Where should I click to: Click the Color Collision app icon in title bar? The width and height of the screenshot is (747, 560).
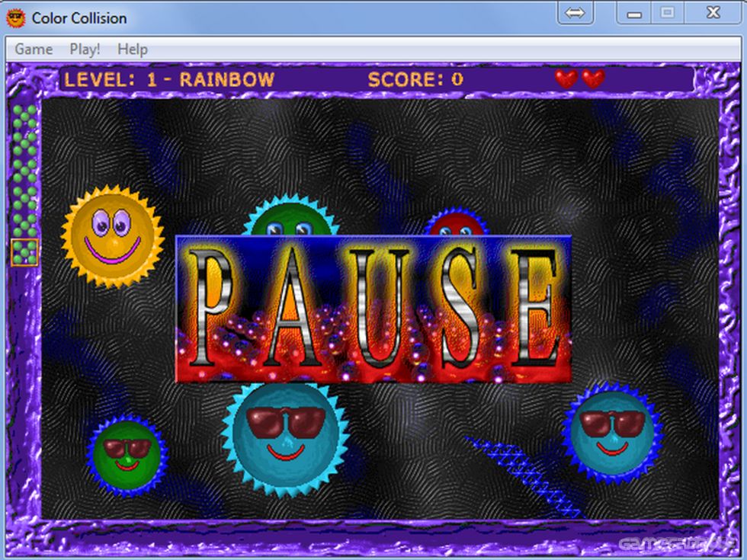point(16,18)
